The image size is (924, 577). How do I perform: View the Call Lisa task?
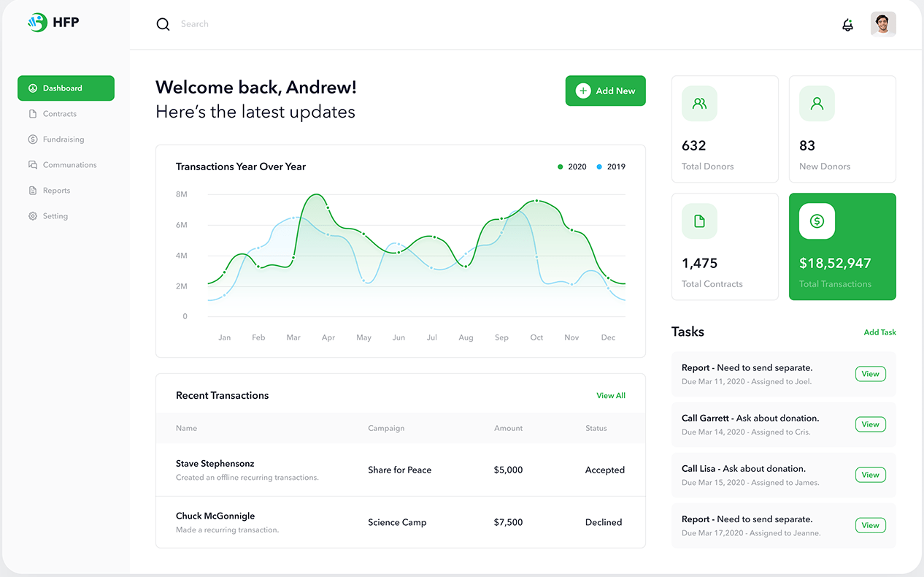[870, 475]
